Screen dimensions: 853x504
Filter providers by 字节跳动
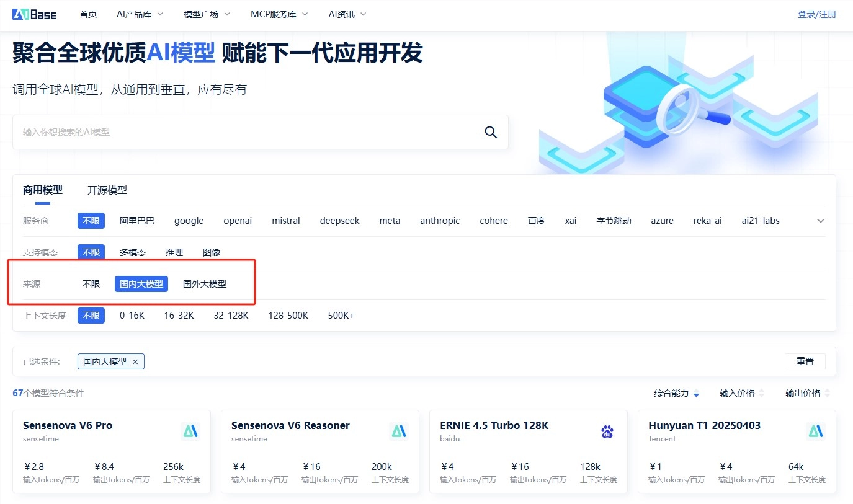[x=614, y=221]
